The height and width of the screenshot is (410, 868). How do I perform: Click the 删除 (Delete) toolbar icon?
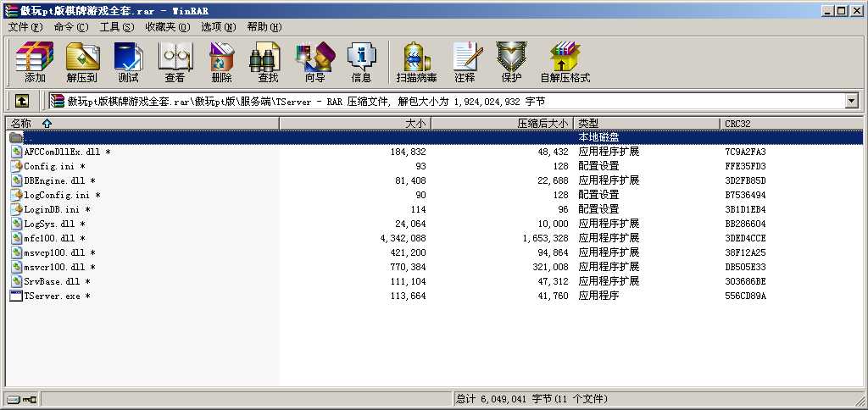click(222, 62)
